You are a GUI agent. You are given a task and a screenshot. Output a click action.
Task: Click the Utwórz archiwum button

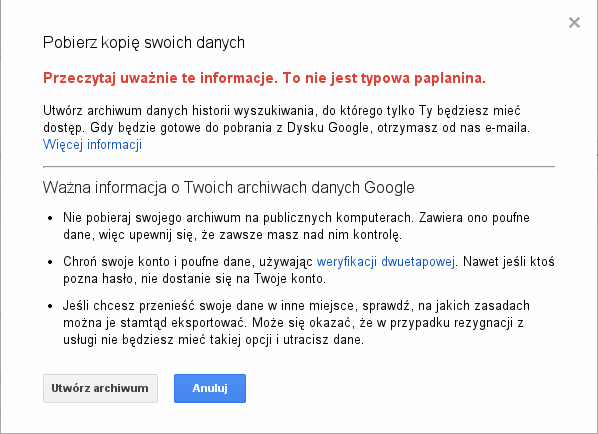pos(100,388)
